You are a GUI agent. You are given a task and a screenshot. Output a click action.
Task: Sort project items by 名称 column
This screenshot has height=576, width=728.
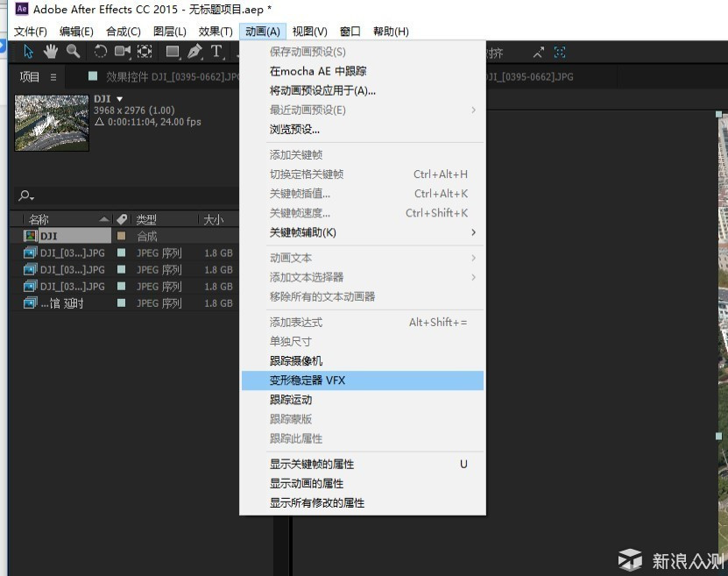(39, 219)
